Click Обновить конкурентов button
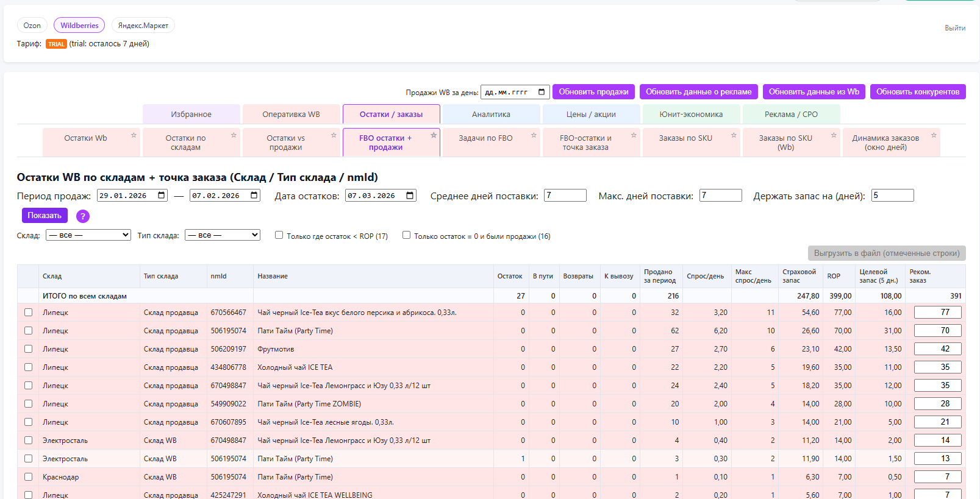 click(x=918, y=92)
